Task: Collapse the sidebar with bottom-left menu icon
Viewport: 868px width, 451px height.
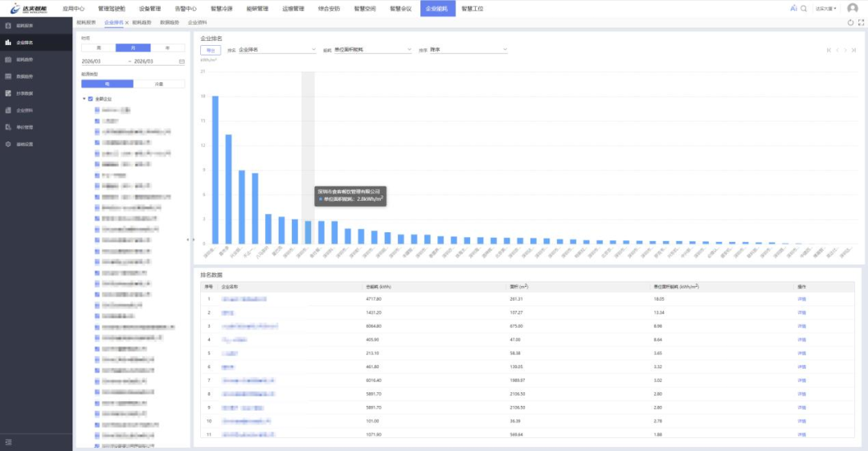Action: tap(8, 442)
